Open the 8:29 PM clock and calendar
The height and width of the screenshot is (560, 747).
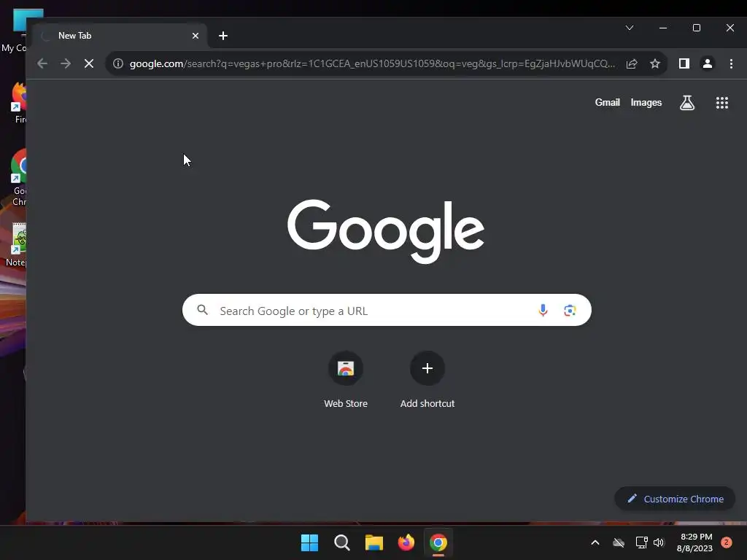(695, 542)
